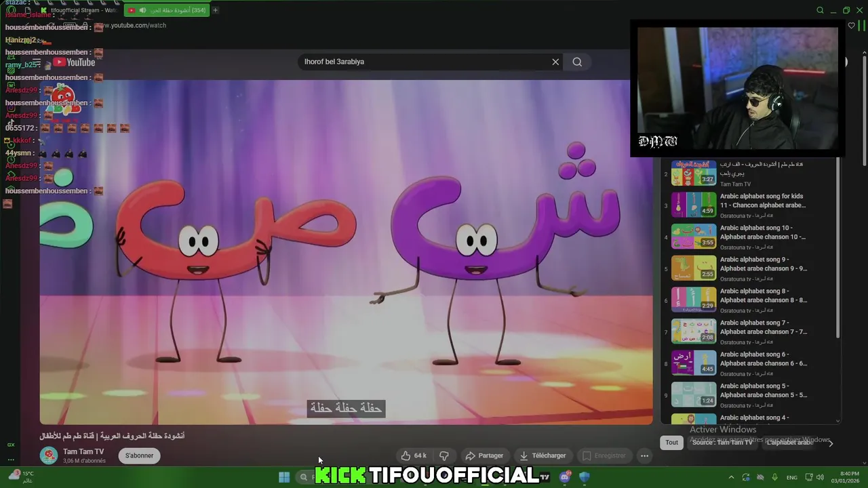This screenshot has width=868, height=488.
Task: Mute the playing YouTube tab's speaker icon
Action: tap(142, 10)
